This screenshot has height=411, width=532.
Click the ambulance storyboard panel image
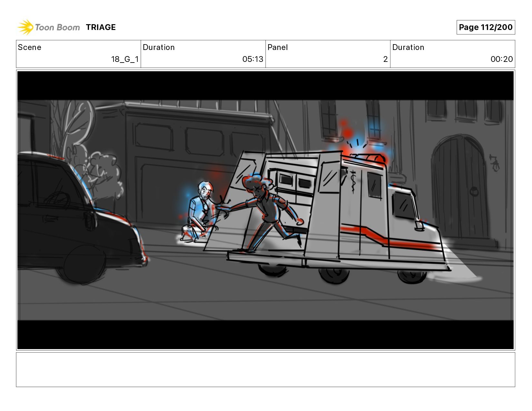[x=265, y=210]
